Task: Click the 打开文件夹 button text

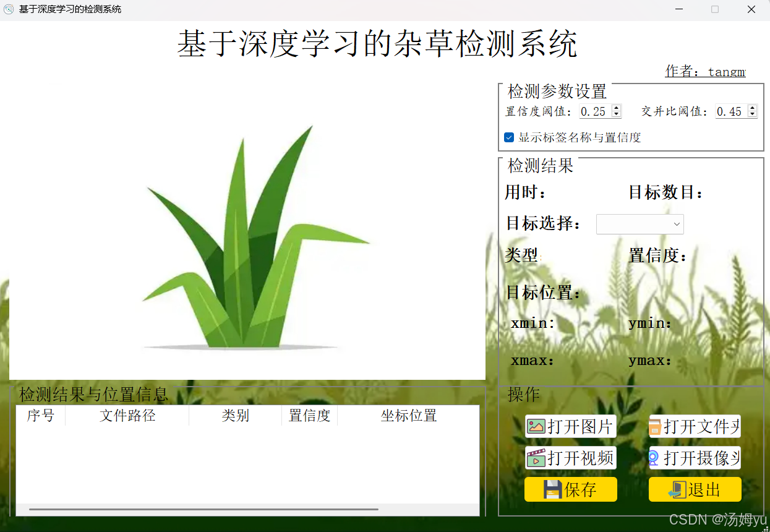Action: (x=702, y=426)
